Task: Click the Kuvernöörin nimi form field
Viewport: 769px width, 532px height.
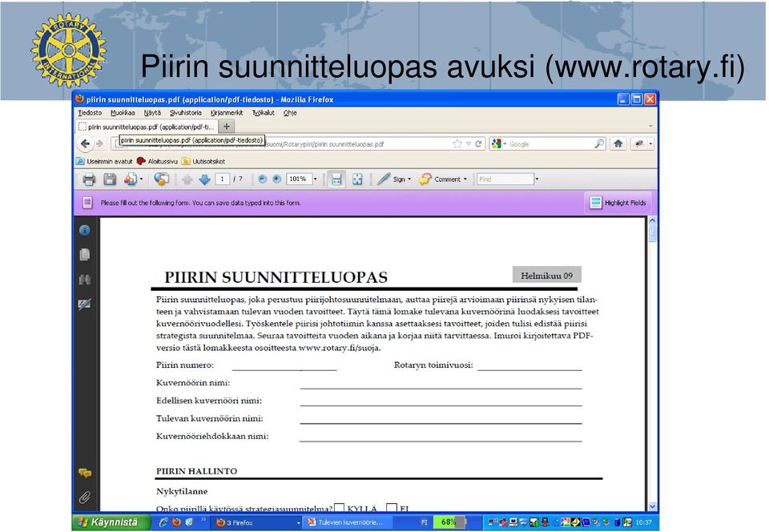Action: pos(441,384)
